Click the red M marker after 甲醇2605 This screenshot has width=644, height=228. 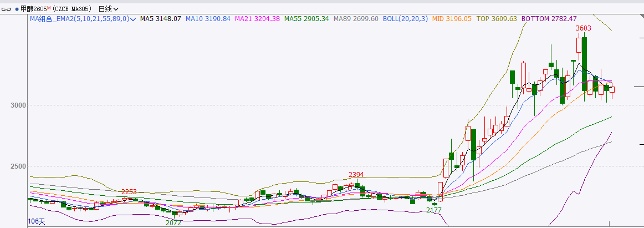pos(49,8)
